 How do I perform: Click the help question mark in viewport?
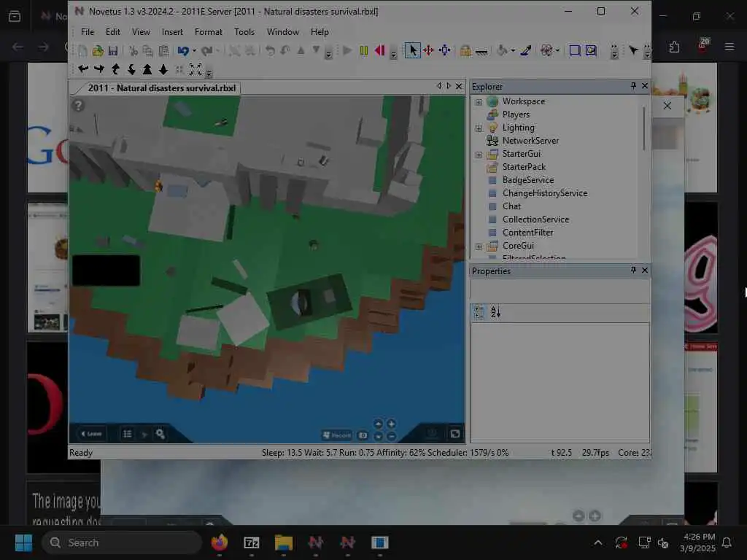(x=78, y=105)
